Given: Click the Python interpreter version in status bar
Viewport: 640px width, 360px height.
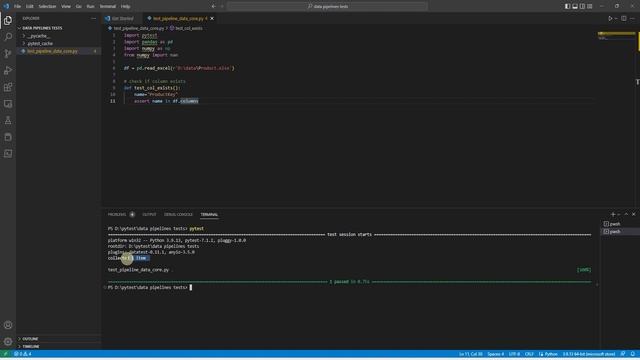Looking at the screenshot, I should 589,354.
